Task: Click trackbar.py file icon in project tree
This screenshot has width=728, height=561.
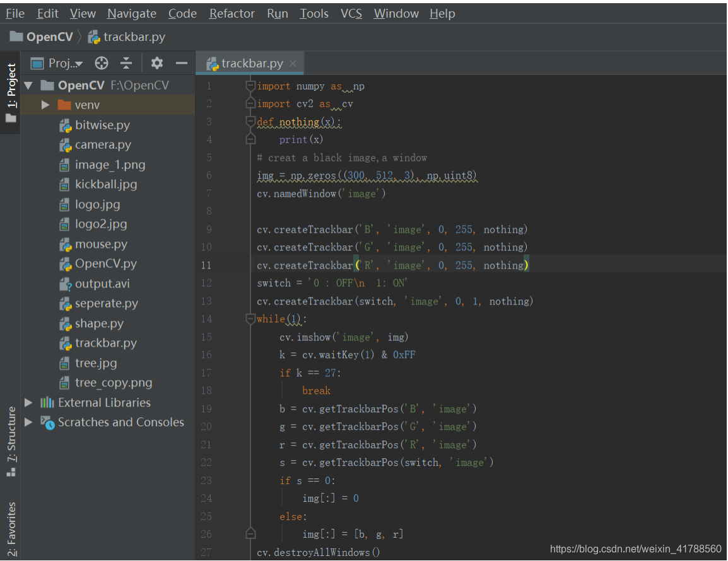Action: click(x=65, y=344)
